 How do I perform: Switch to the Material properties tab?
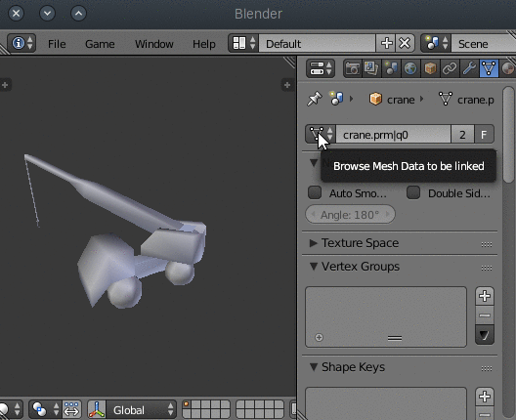[x=507, y=68]
